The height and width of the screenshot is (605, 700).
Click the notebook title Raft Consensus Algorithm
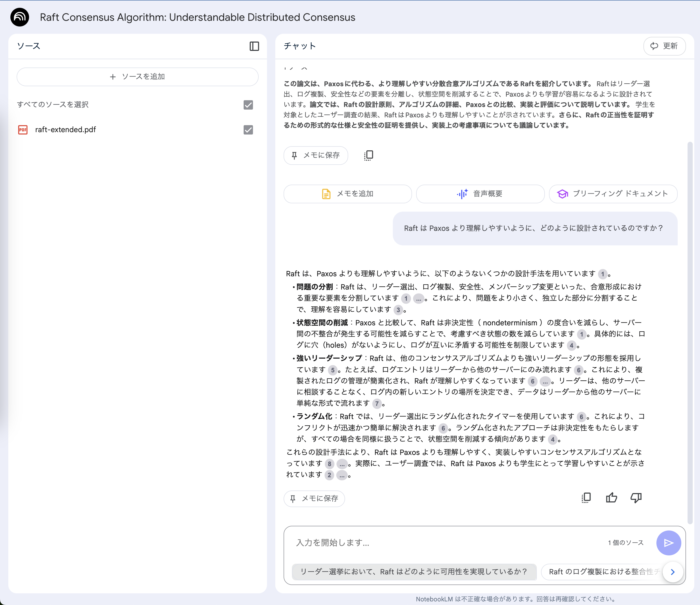click(198, 17)
